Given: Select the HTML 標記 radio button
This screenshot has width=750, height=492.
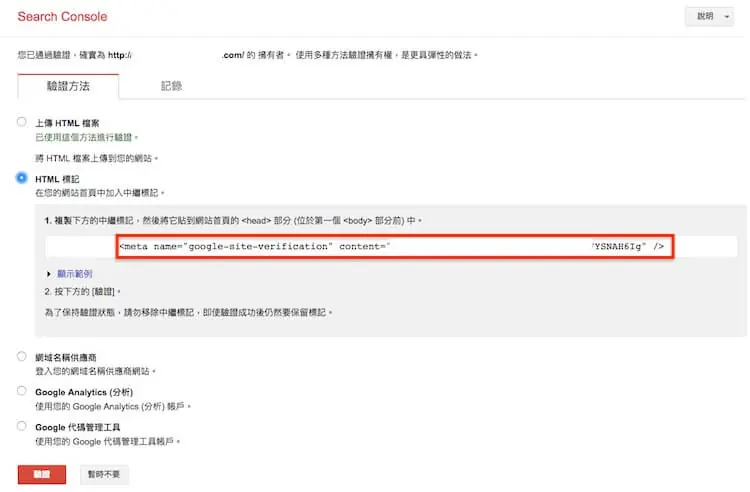Looking at the screenshot, I should [22, 178].
